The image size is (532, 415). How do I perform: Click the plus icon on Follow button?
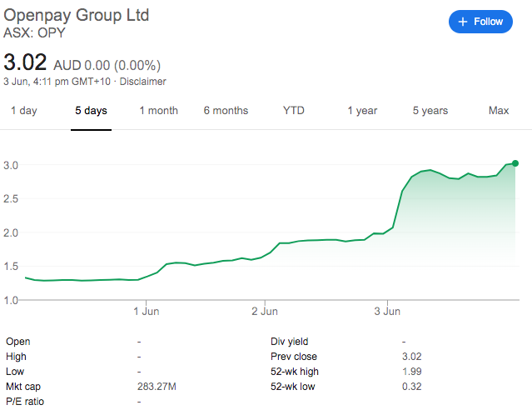click(x=464, y=22)
